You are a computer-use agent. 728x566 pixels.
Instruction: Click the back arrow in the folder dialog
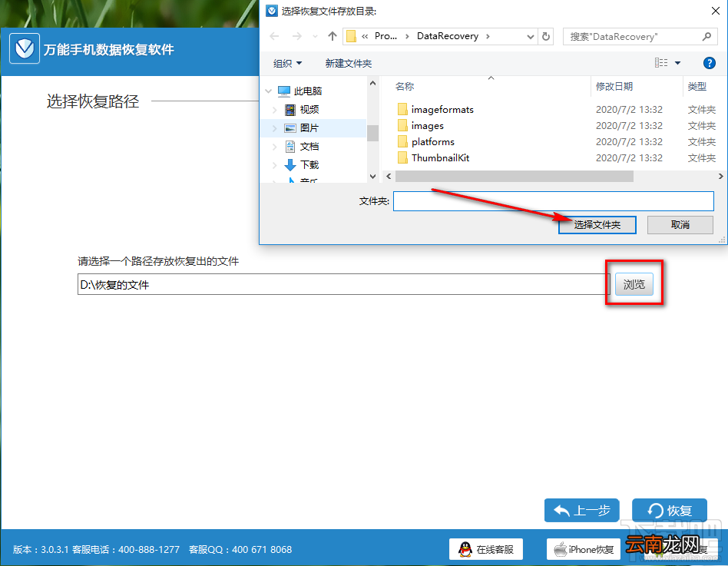point(274,36)
